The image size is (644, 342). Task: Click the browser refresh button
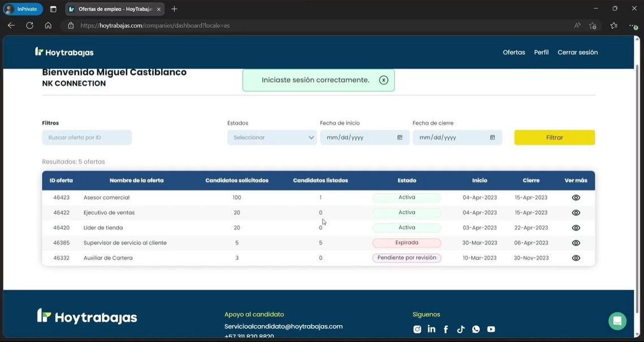point(29,25)
